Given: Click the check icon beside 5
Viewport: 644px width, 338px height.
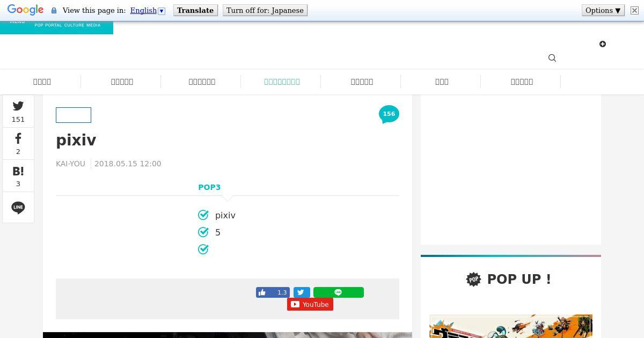Looking at the screenshot, I should (203, 232).
